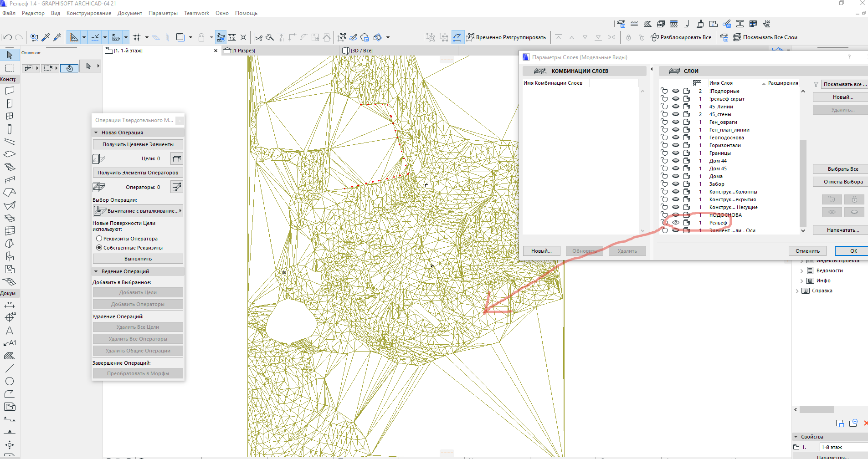Open the Конструирование menu
The height and width of the screenshot is (459, 868).
89,13
